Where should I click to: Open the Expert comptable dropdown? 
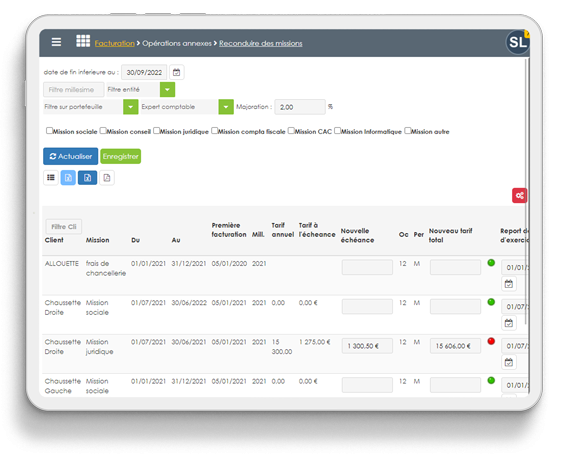click(x=226, y=107)
